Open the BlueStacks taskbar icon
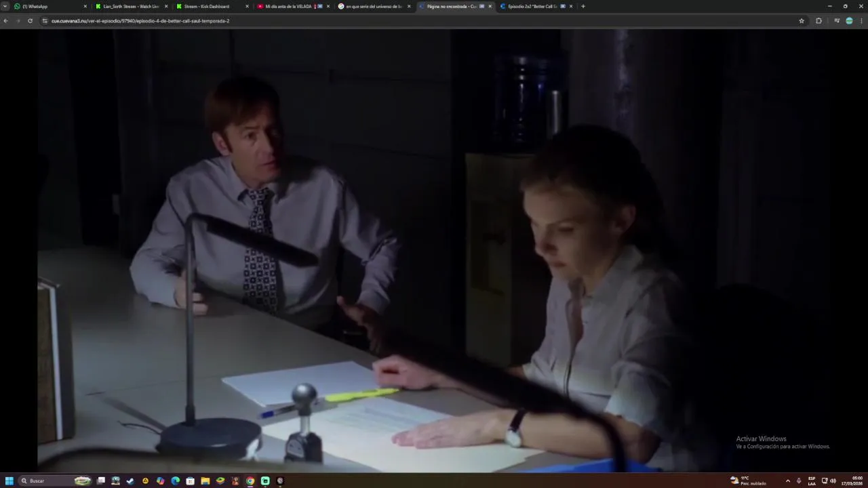Viewport: 868px width, 488px height. click(220, 481)
